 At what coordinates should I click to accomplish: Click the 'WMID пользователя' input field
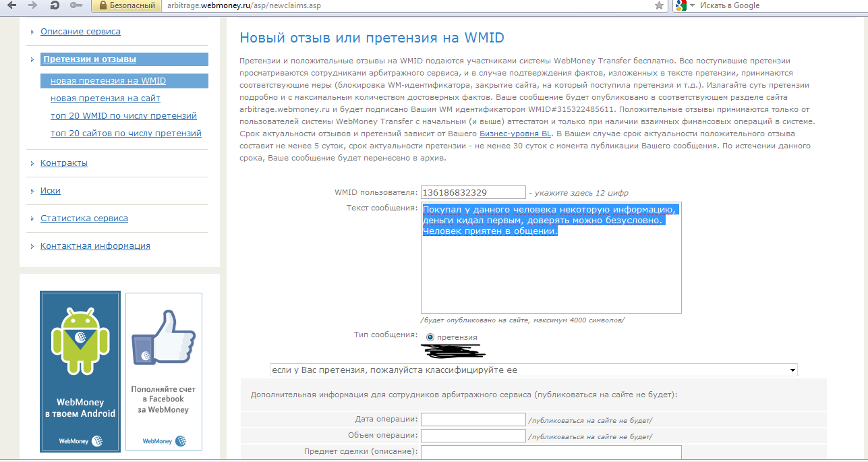[473, 192]
